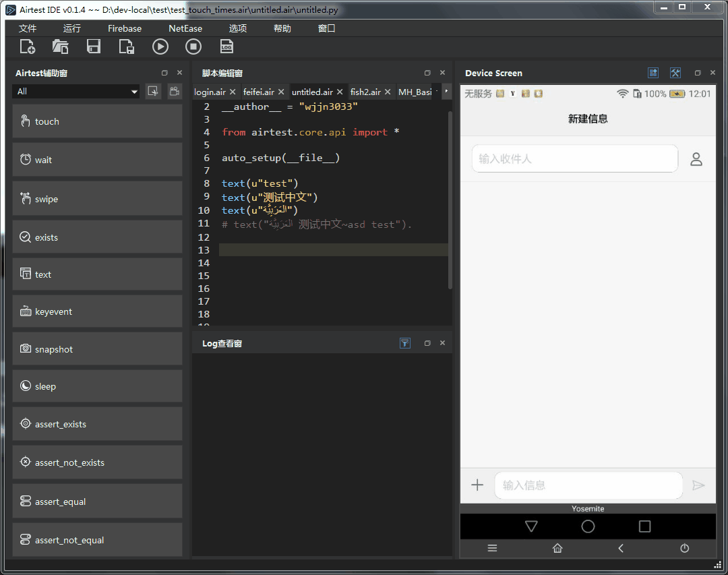Run the script with the Play button
728x575 pixels.
point(160,47)
